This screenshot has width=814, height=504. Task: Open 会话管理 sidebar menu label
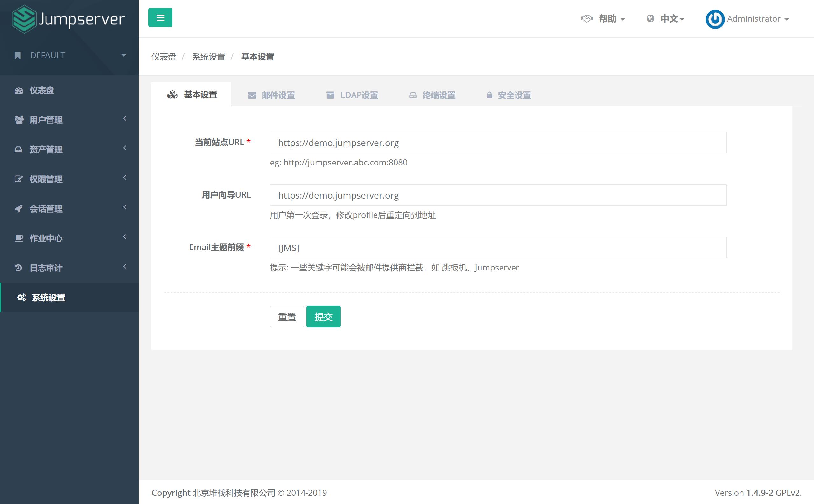46,209
